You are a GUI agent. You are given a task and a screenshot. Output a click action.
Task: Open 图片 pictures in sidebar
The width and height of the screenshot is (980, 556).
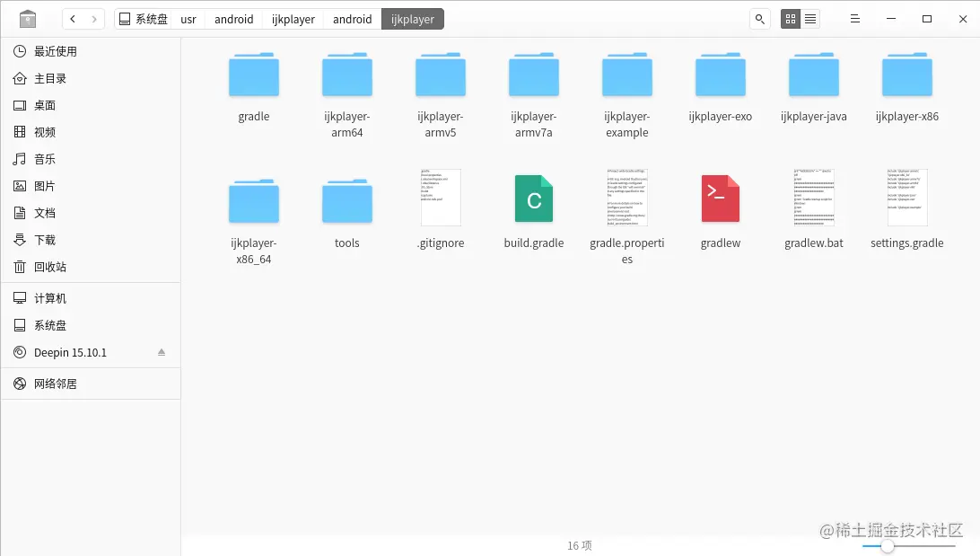click(x=91, y=186)
